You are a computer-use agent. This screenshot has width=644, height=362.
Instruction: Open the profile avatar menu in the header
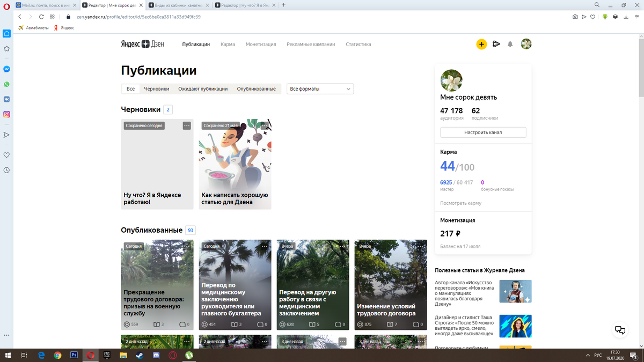526,44
